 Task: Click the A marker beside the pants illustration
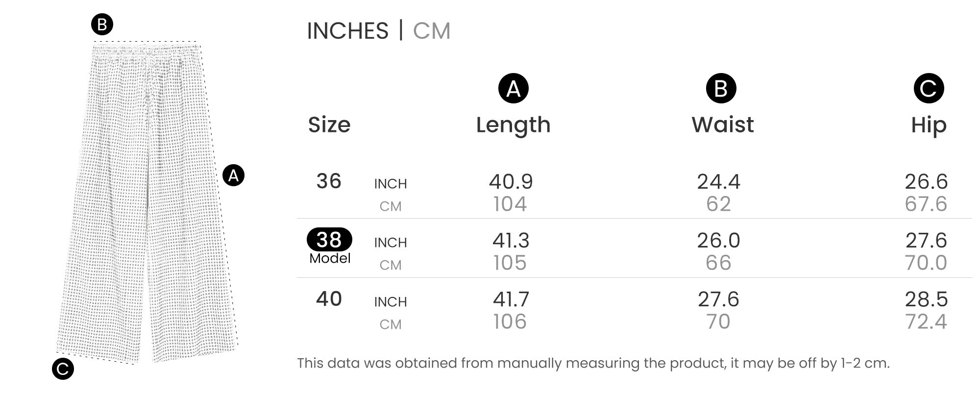click(x=233, y=175)
